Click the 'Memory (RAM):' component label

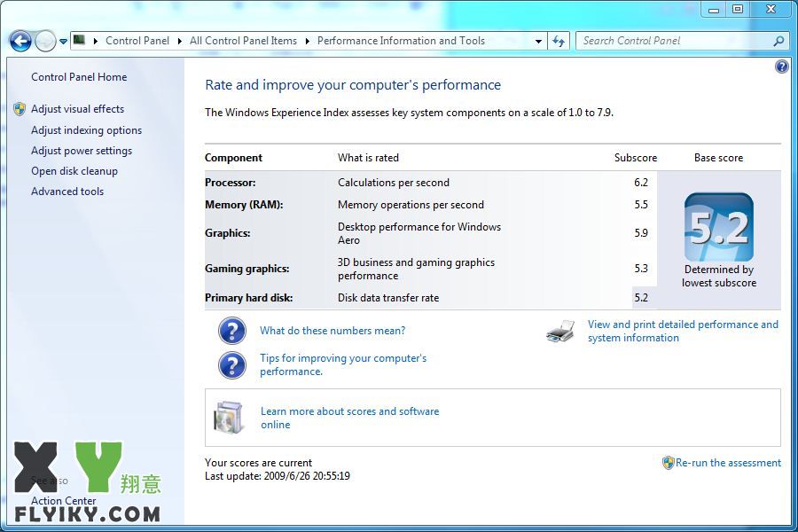pyautogui.click(x=244, y=205)
